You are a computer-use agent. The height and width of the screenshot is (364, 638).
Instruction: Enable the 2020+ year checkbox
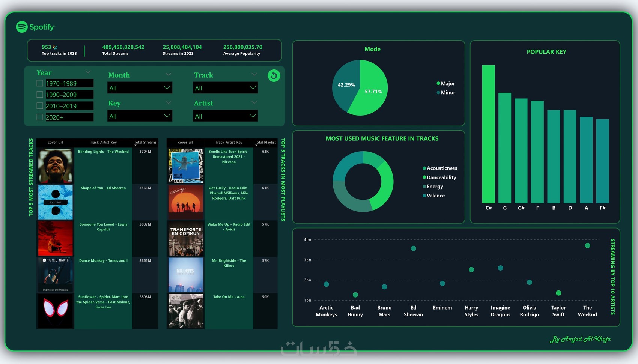(x=40, y=117)
